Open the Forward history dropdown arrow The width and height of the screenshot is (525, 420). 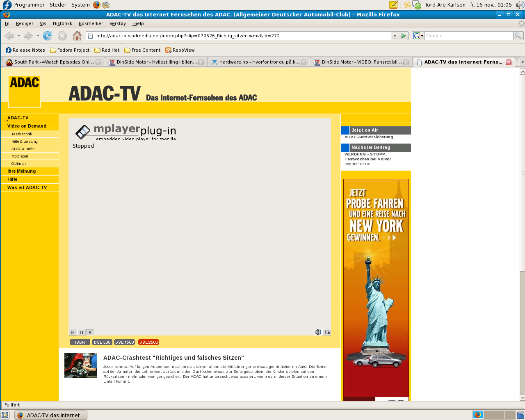tap(38, 36)
